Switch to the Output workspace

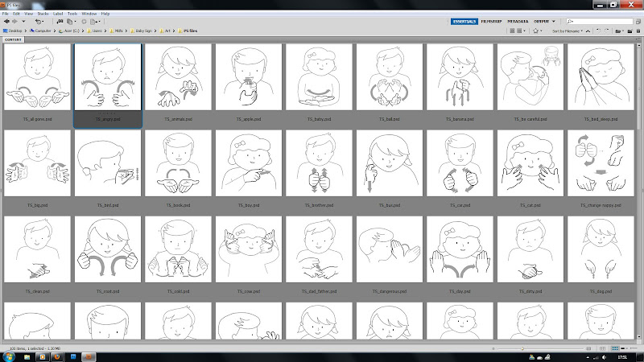pos(541,22)
